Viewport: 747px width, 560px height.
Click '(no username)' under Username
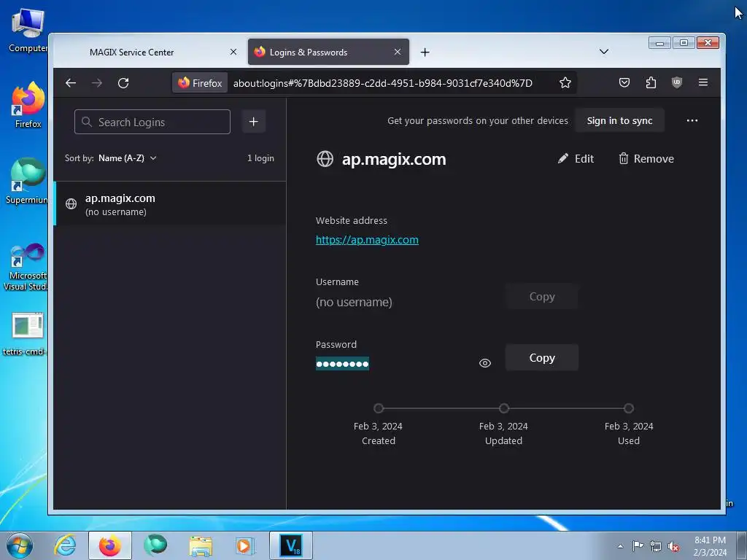(354, 302)
